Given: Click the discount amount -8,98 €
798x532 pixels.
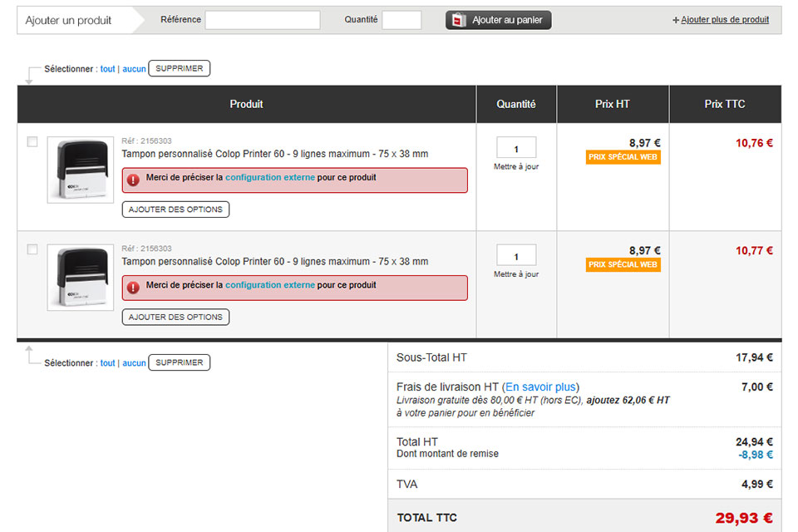Looking at the screenshot, I should point(756,455).
